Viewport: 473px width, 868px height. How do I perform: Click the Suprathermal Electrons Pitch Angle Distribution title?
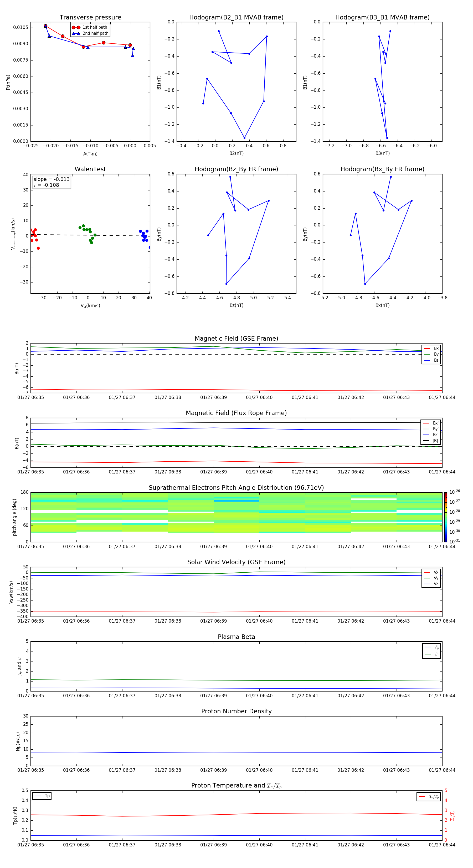[236, 488]
